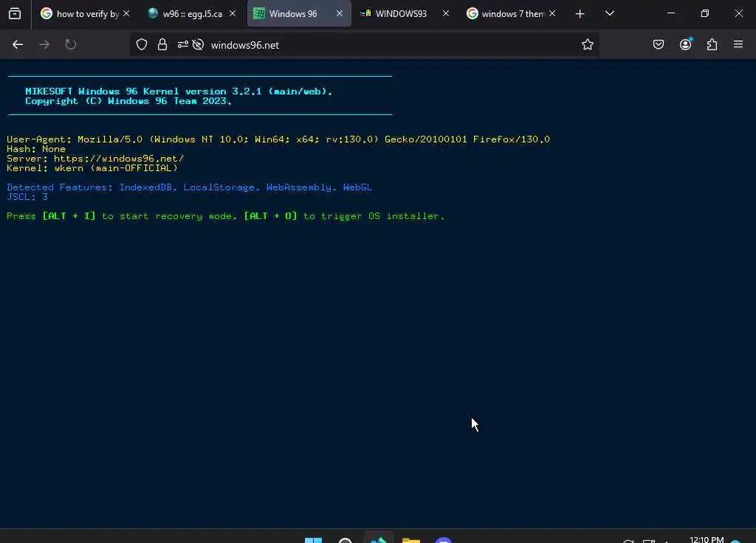Click 'Server: https://windows96.net/' line

pyautogui.click(x=95, y=159)
